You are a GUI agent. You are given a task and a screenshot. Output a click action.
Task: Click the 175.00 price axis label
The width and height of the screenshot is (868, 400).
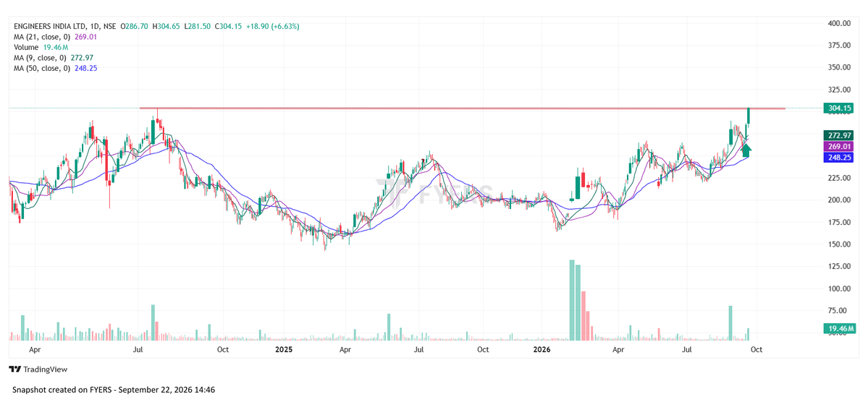pos(839,222)
